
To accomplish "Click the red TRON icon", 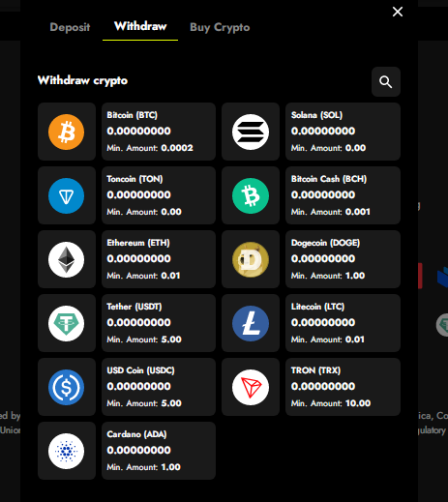I will (x=251, y=387).
